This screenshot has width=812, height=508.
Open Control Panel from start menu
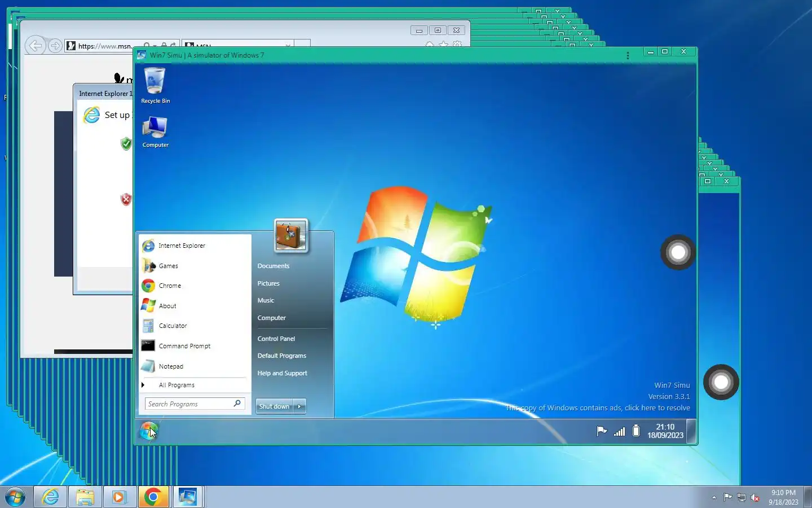coord(276,339)
